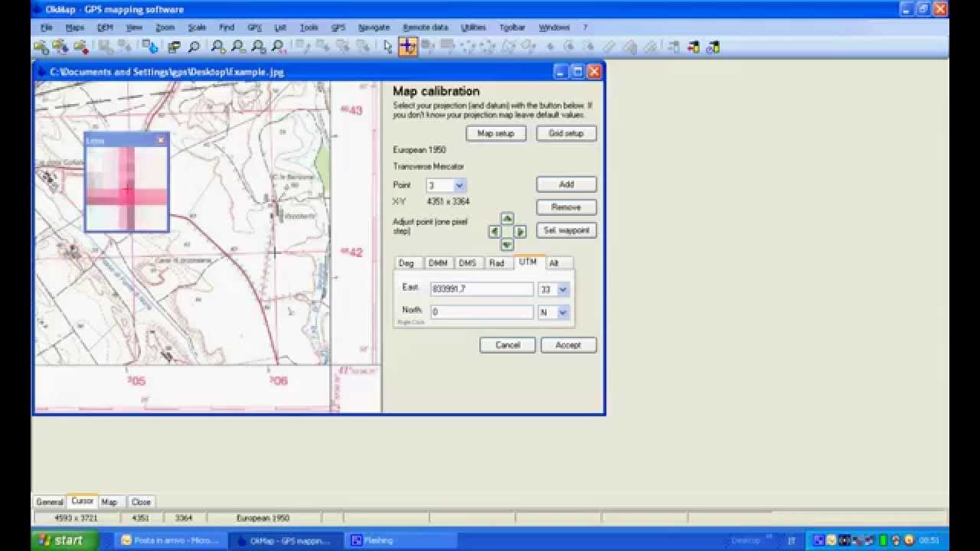Switch to the DMM coordinate tab
The image size is (980, 551).
[x=438, y=262]
